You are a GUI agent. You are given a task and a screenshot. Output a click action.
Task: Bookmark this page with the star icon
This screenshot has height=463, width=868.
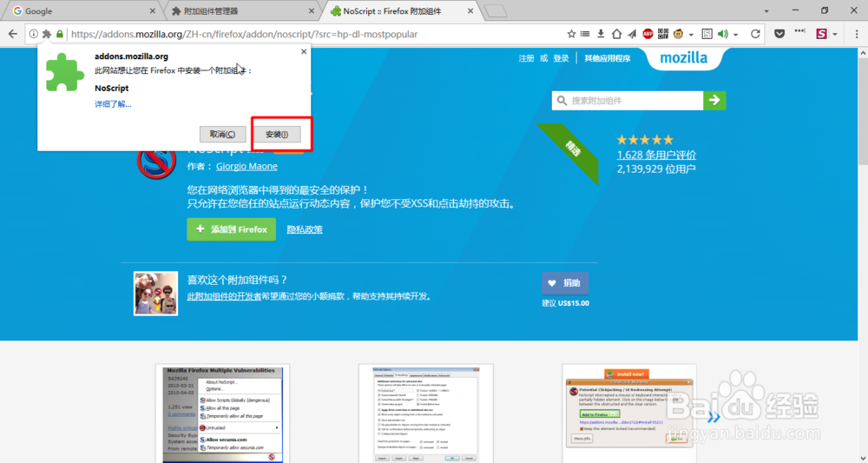pyautogui.click(x=571, y=35)
